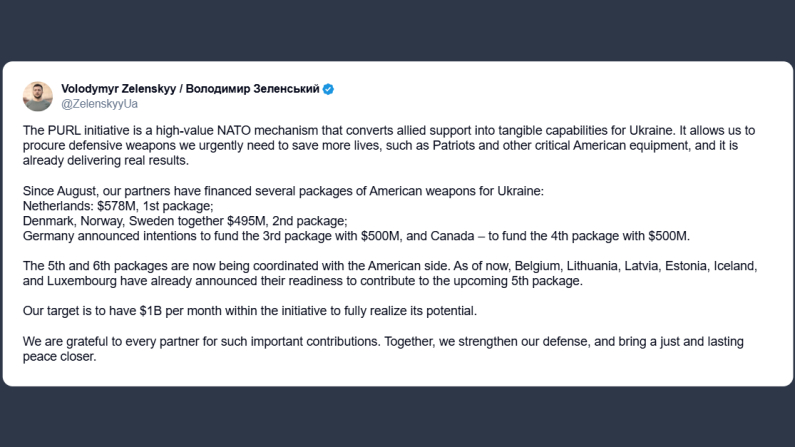
Task: Click the final "peace closer" line
Action: [x=60, y=356]
